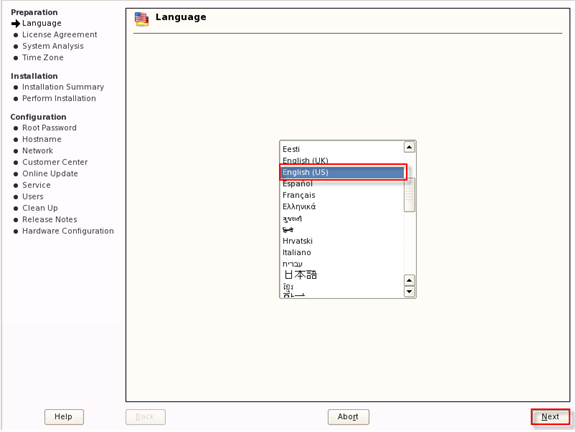Click License Agreement step in sidebar
Viewport: 575px width, 432px height.
(x=60, y=35)
